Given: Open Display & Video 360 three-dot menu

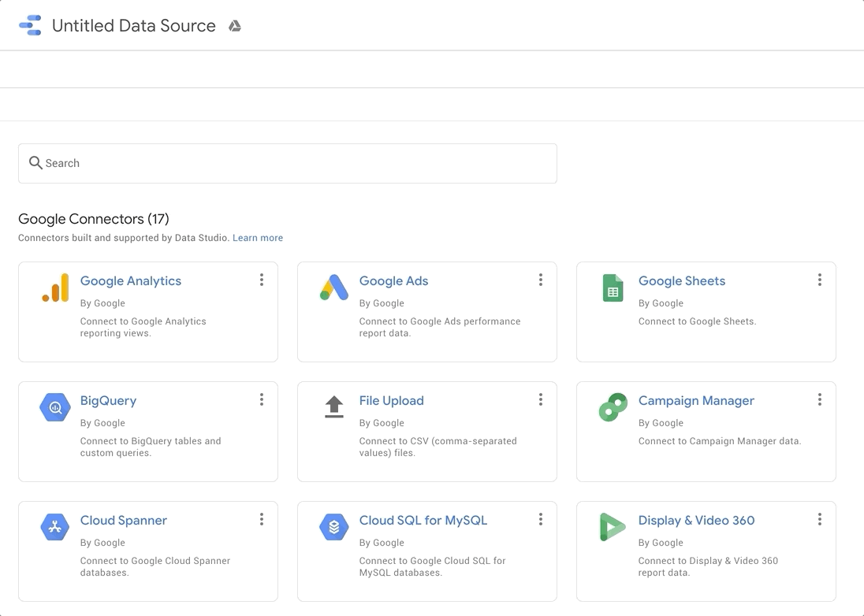Looking at the screenshot, I should coord(820,519).
